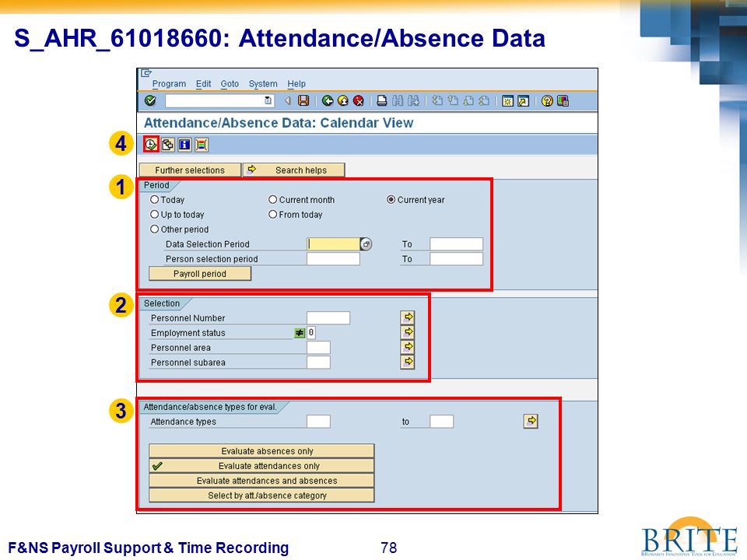Screen dimensions: 747x560
Task: Open the command field history dropdown
Action: coord(268,100)
